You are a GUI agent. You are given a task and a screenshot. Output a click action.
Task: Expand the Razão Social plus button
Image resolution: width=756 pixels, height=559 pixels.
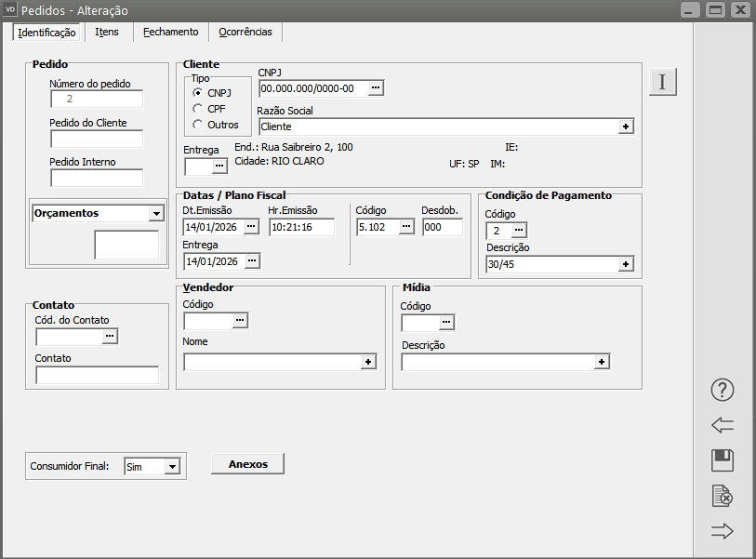pyautogui.click(x=627, y=126)
